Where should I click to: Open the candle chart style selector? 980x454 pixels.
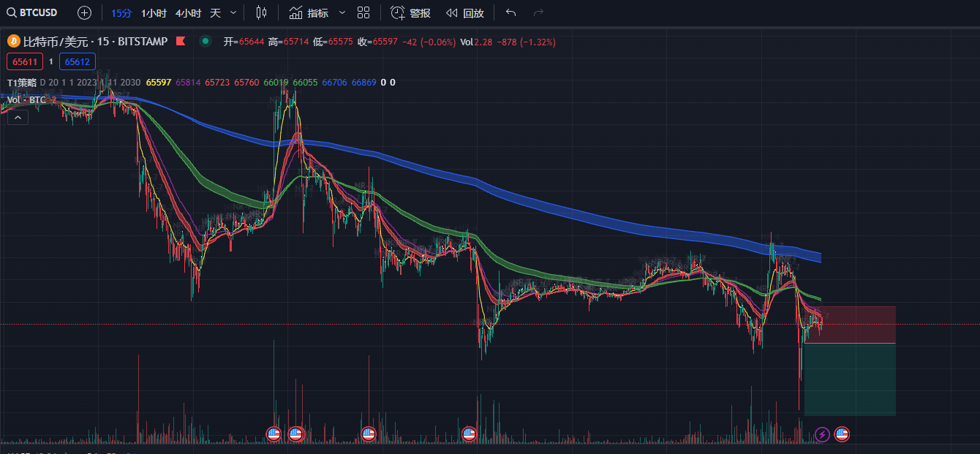coord(260,12)
